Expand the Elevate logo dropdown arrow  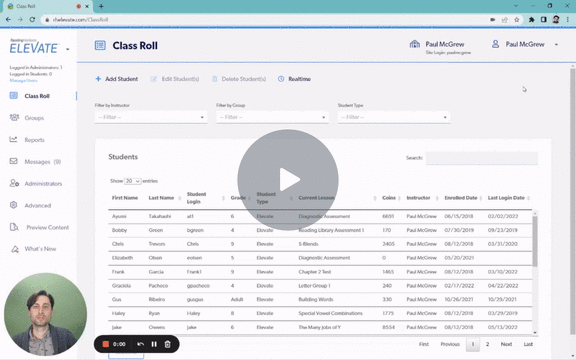[x=68, y=49]
